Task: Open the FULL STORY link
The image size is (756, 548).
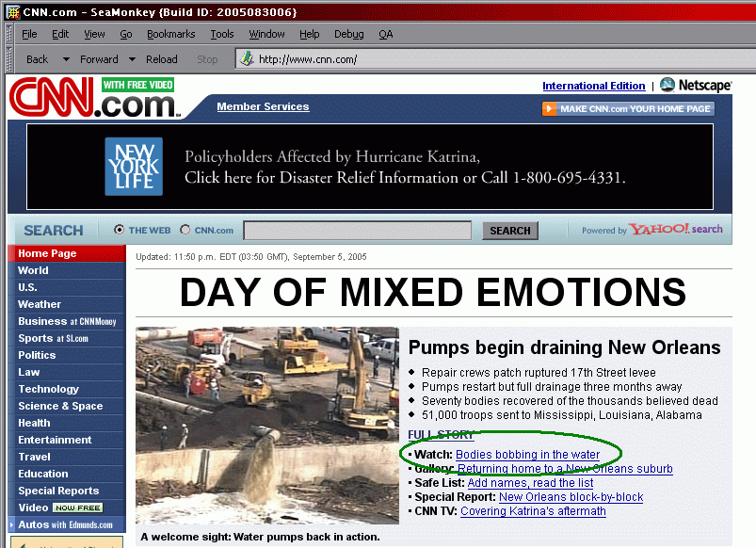Action: (x=442, y=435)
